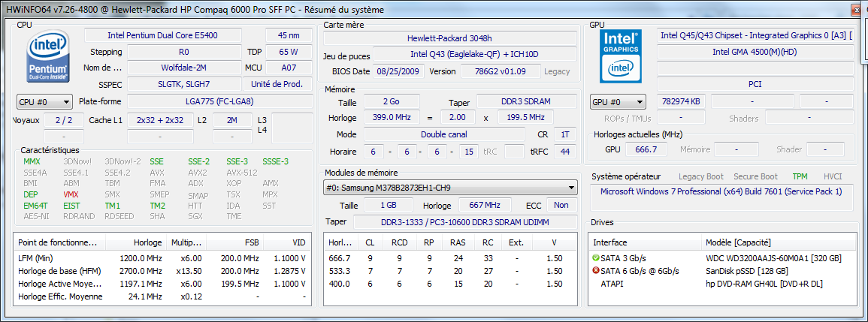
Task: Click the '782974 KB' video memory field
Action: (x=680, y=102)
